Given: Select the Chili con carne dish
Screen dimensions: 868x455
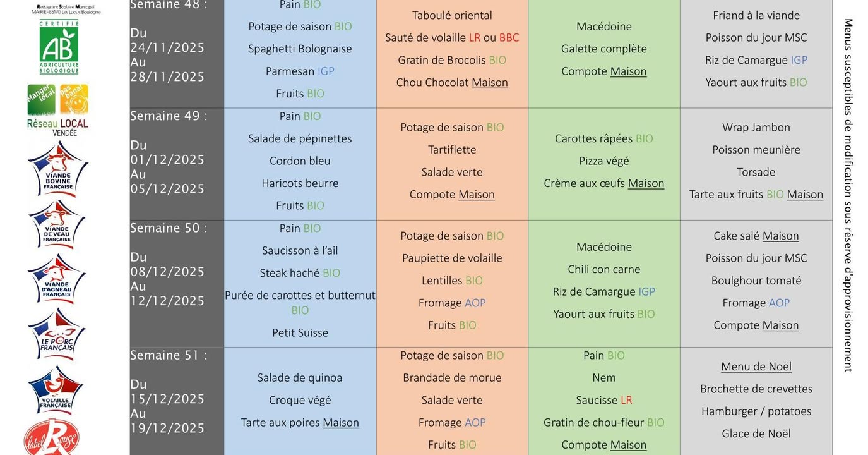Looking at the screenshot, I should coord(603,269).
